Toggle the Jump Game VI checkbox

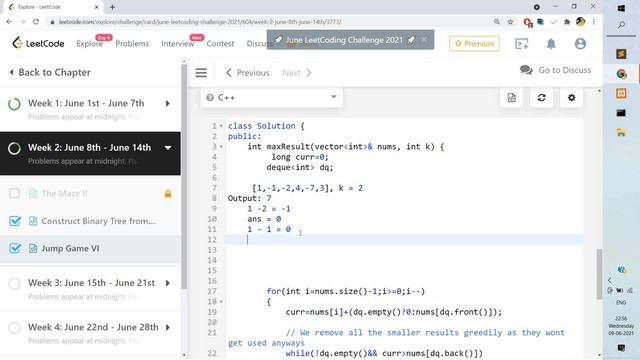pyautogui.click(x=15, y=248)
